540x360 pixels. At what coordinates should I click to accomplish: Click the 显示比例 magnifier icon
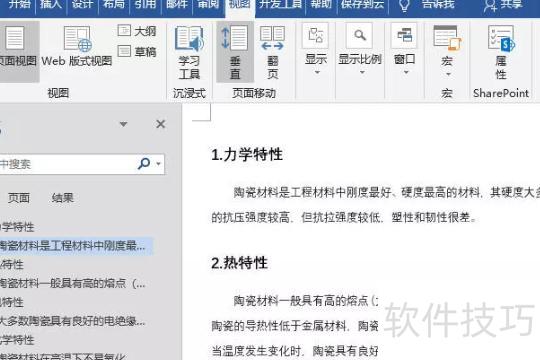pyautogui.click(x=360, y=35)
